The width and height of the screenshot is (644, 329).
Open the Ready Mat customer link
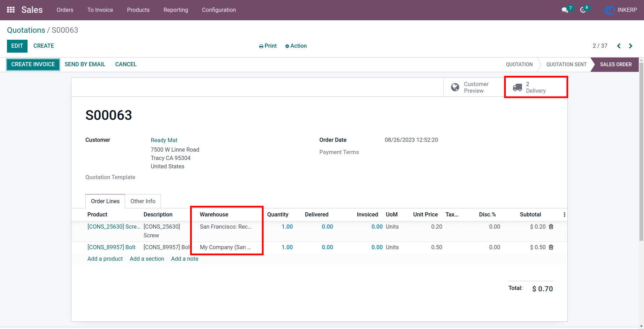pos(164,140)
